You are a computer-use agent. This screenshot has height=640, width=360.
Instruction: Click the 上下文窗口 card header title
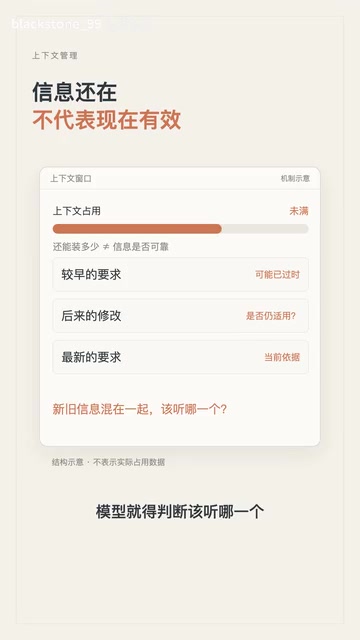click(71, 179)
